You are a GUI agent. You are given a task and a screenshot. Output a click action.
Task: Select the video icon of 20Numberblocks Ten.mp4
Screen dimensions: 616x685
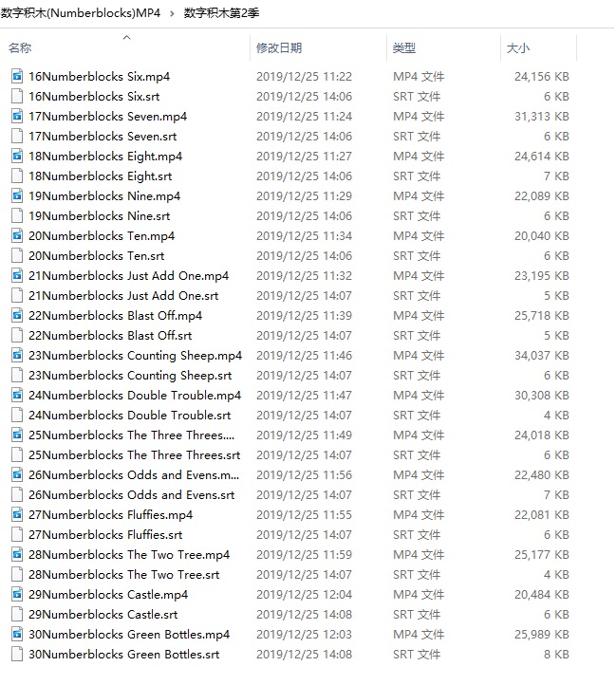pyautogui.click(x=16, y=235)
